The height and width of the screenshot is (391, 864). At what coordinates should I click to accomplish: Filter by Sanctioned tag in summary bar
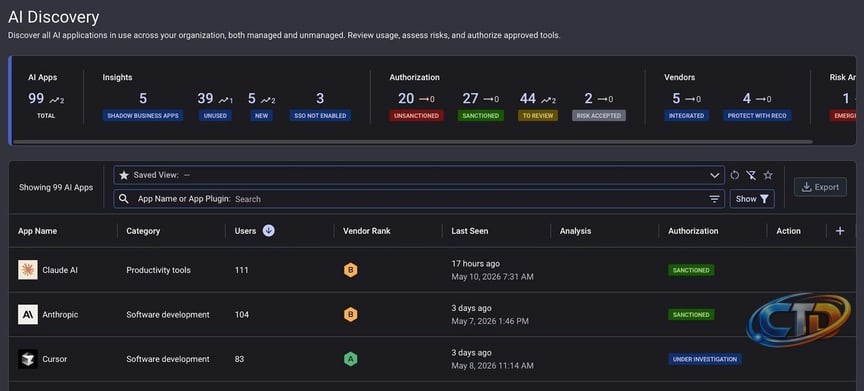click(x=480, y=116)
